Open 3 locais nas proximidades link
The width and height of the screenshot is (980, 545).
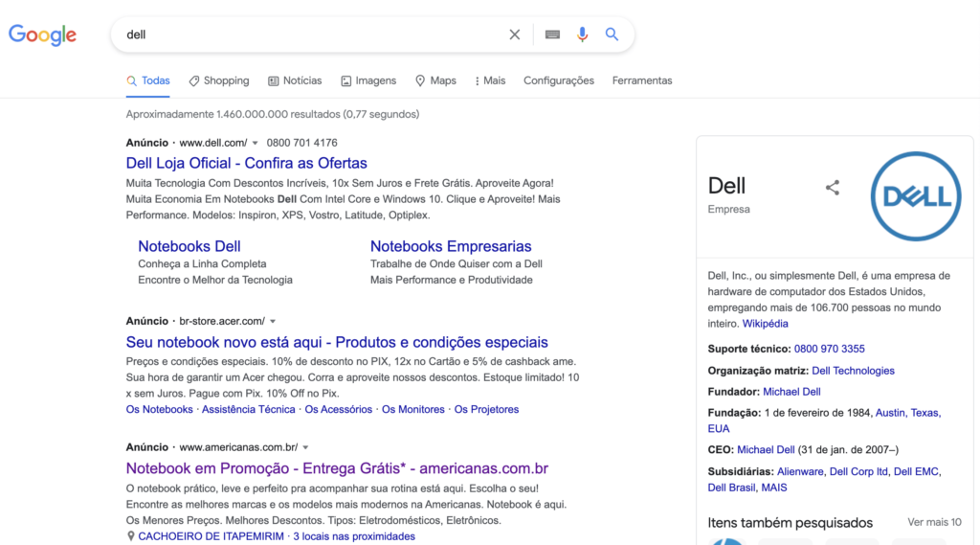click(x=354, y=536)
